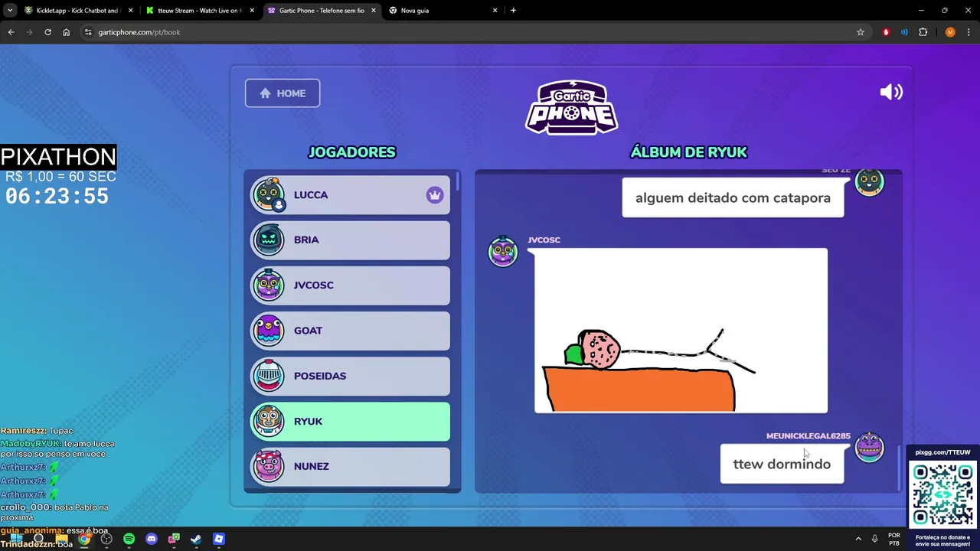Open a new browser tab
This screenshot has width=980, height=551.
[513, 11]
